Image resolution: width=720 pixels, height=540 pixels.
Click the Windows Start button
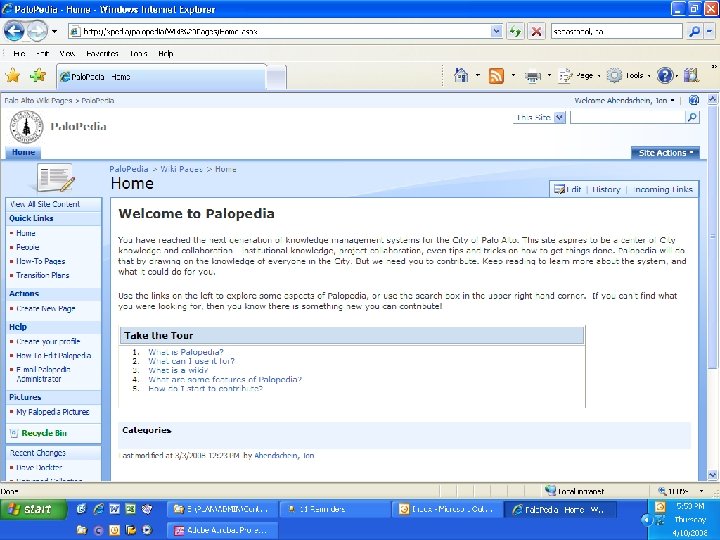tap(33, 509)
